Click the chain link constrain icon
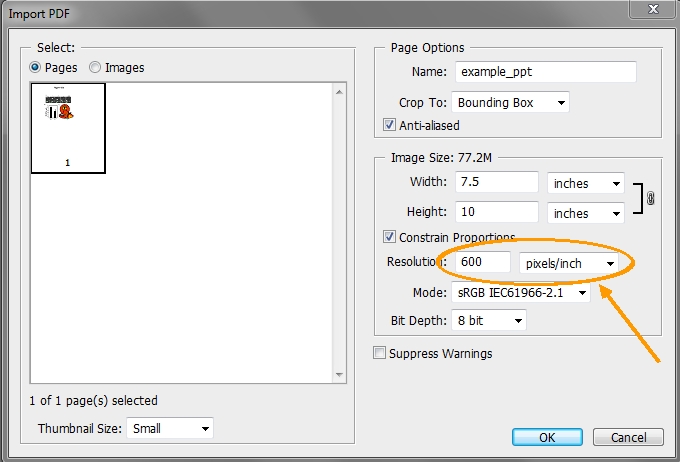 click(650, 198)
